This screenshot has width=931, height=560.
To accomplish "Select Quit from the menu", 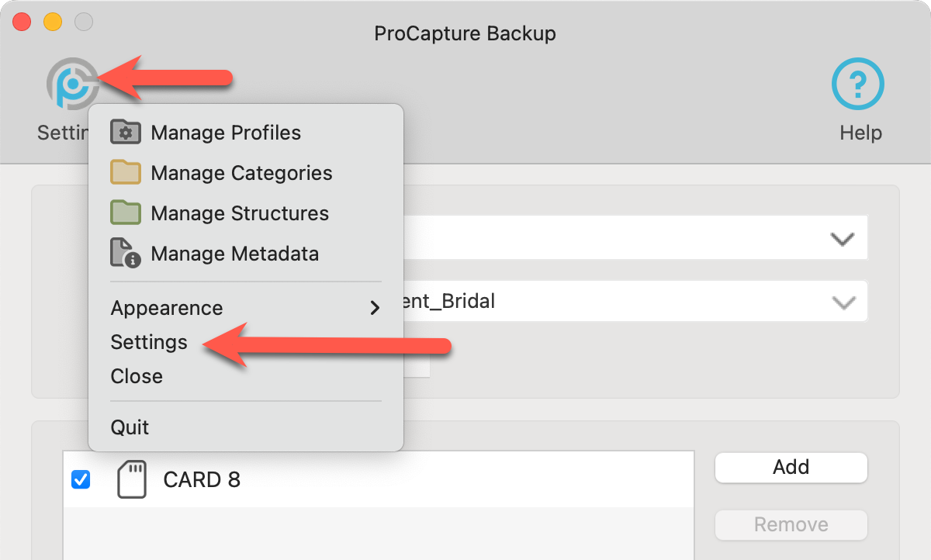I will (130, 427).
